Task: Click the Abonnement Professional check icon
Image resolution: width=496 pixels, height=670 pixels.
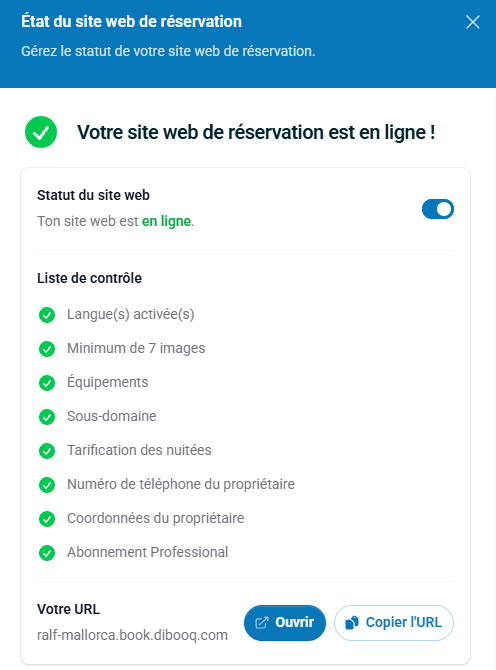Action: tap(47, 553)
